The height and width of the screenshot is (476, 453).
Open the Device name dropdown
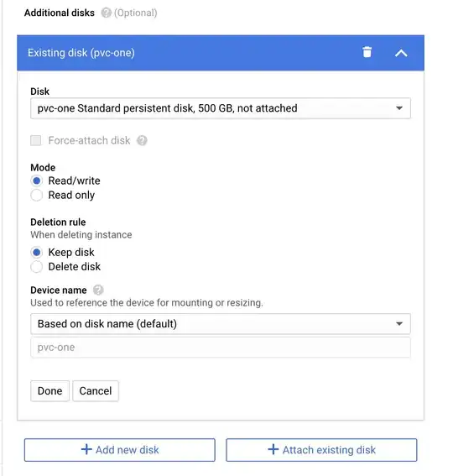(x=221, y=324)
